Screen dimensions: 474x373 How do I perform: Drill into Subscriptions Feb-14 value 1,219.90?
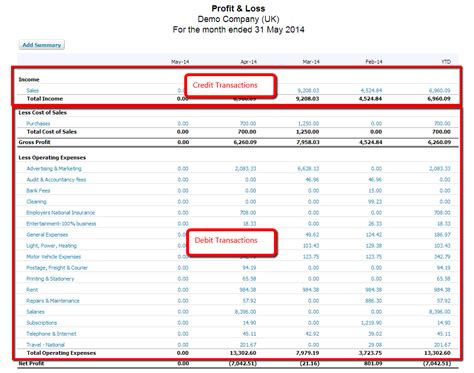(x=371, y=323)
